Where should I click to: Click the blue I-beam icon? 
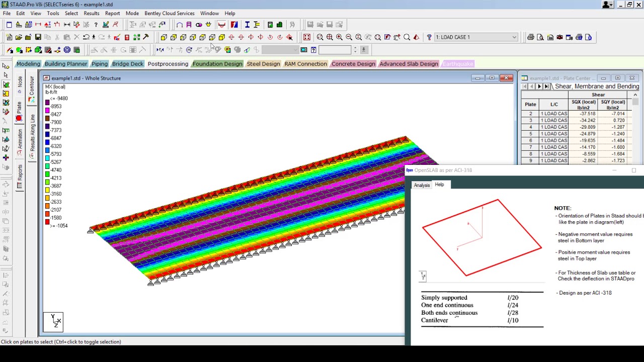[x=247, y=25]
